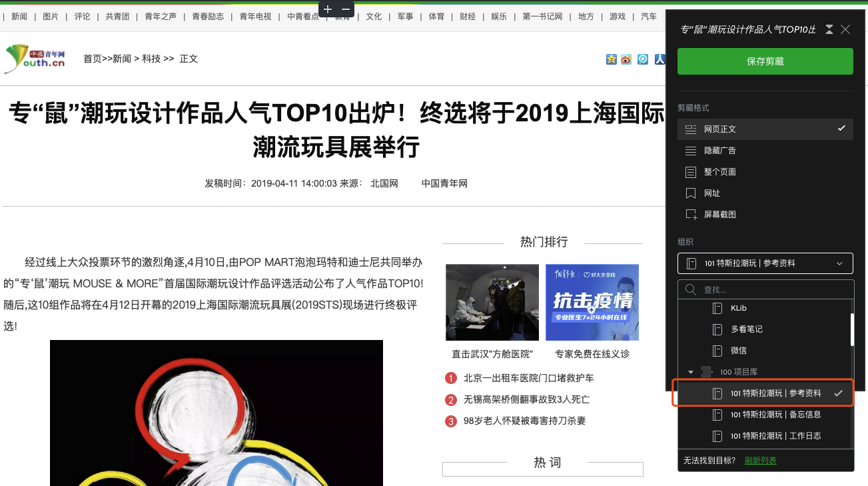Screen dimensions: 868x486
Task: Open the 地方 nav item
Action: tap(586, 17)
